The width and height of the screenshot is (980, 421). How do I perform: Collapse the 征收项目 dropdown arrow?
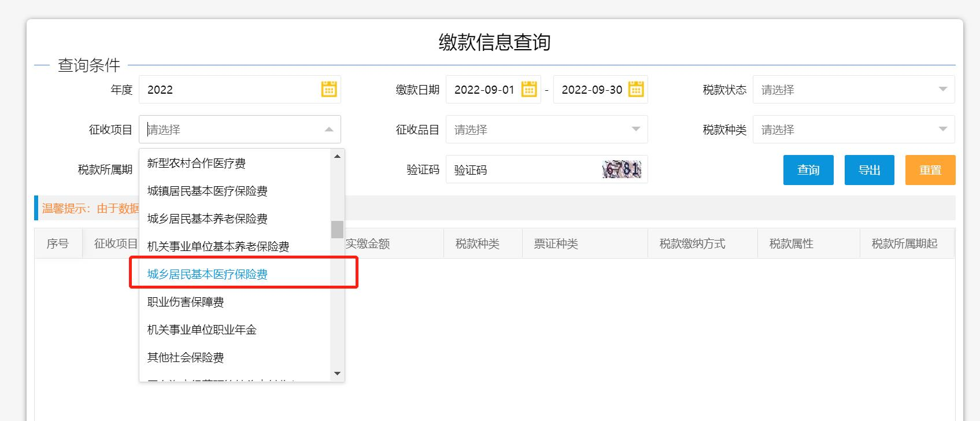tap(329, 130)
